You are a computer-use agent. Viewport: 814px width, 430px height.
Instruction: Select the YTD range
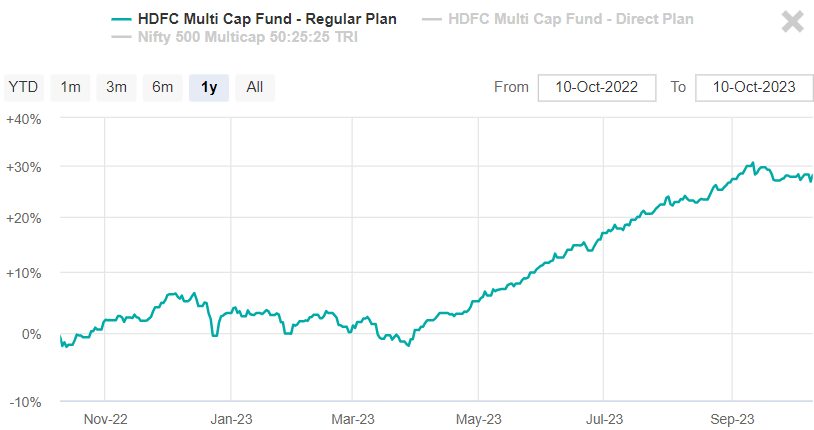(23, 87)
